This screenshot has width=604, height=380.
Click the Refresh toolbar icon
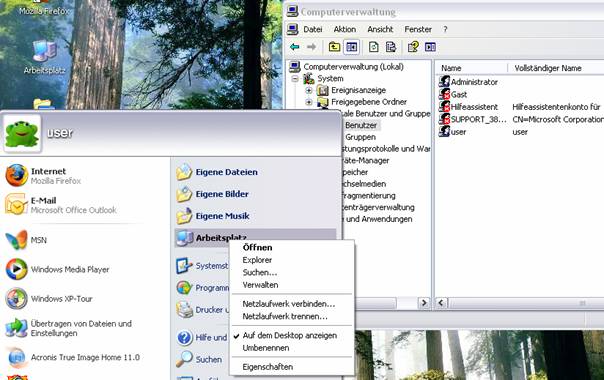(x=374, y=47)
